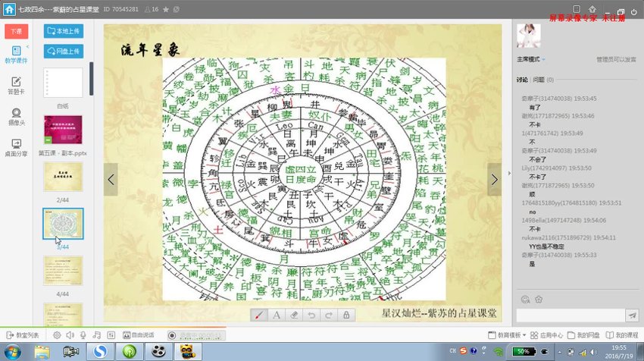Click the 网盘上传 cloud disk upload button
Image resolution: width=644 pixels, height=361 pixels.
click(64, 52)
